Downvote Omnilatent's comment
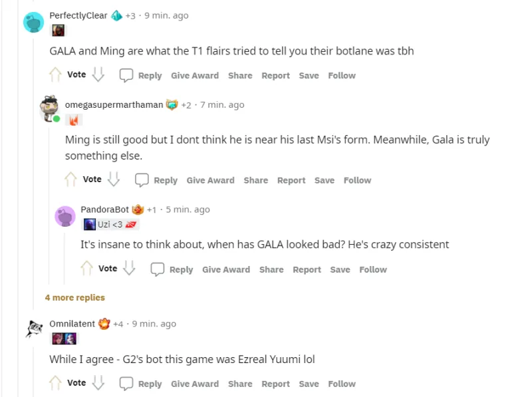The width and height of the screenshot is (532, 397). 98,383
